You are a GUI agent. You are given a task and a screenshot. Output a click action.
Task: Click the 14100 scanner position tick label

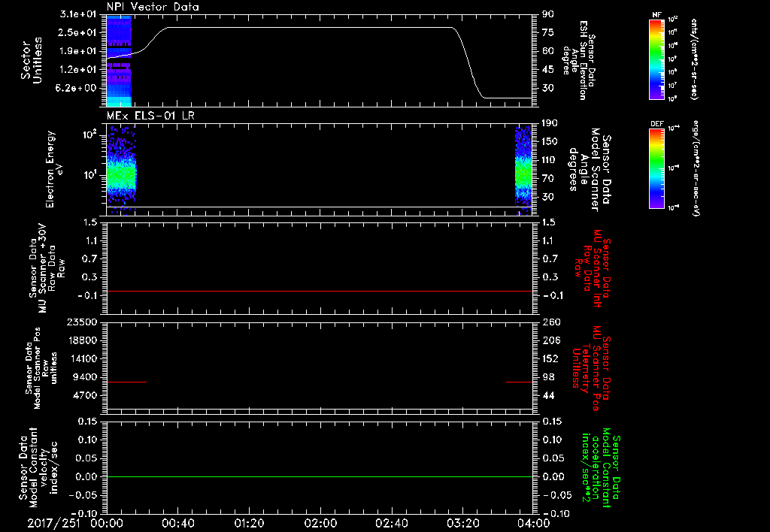pos(82,358)
